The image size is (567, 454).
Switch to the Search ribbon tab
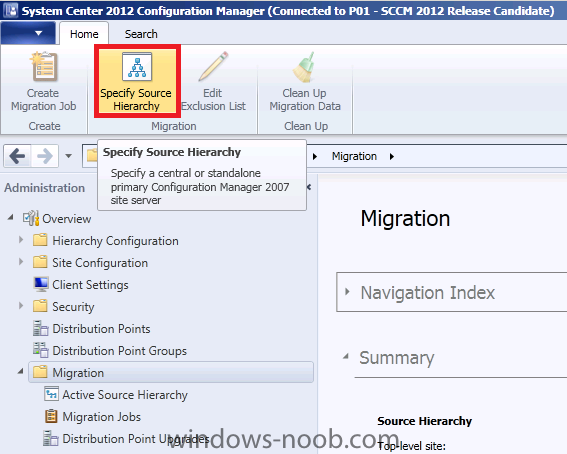141,34
